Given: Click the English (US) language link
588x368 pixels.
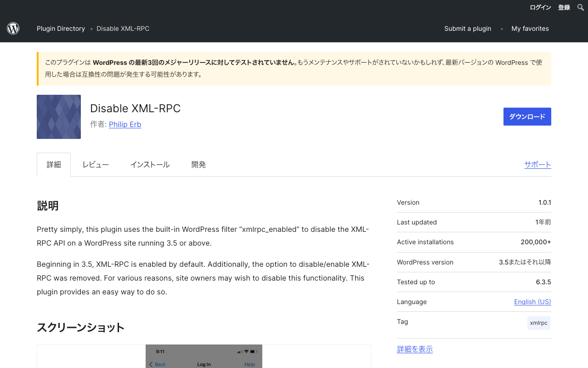Looking at the screenshot, I should (x=532, y=302).
